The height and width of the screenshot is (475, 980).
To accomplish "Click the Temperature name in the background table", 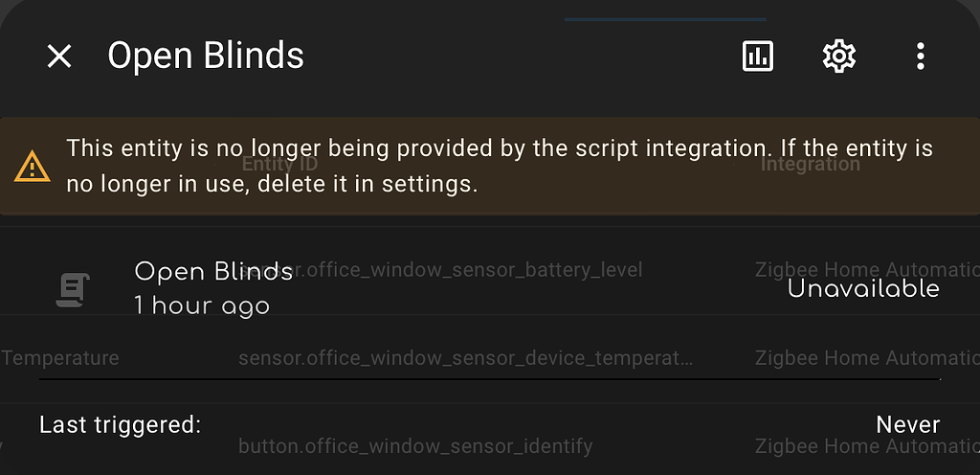I will tap(60, 358).
